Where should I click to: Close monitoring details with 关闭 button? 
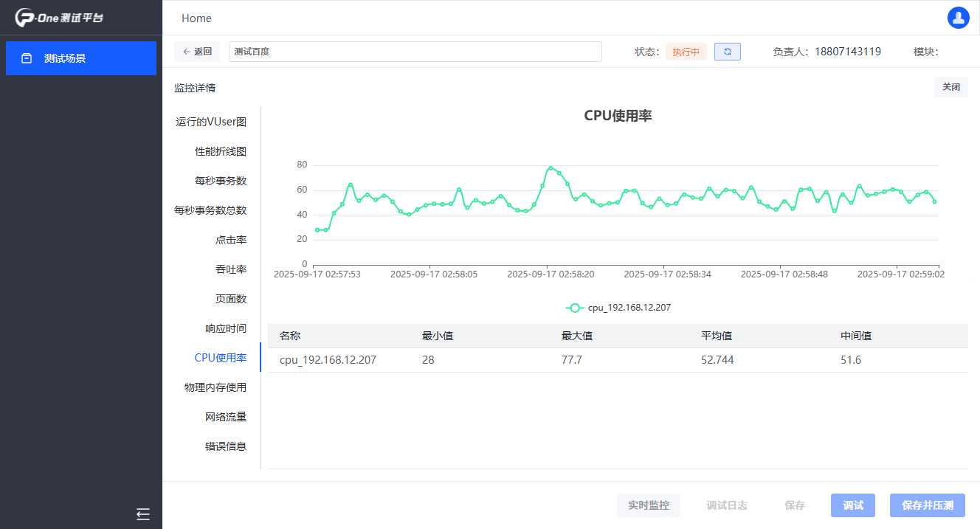click(950, 87)
